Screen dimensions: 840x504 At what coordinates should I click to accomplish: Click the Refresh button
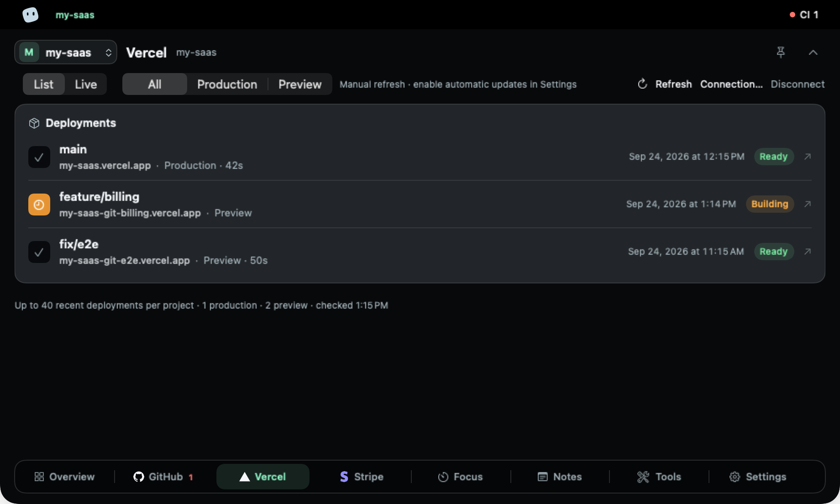click(x=665, y=84)
